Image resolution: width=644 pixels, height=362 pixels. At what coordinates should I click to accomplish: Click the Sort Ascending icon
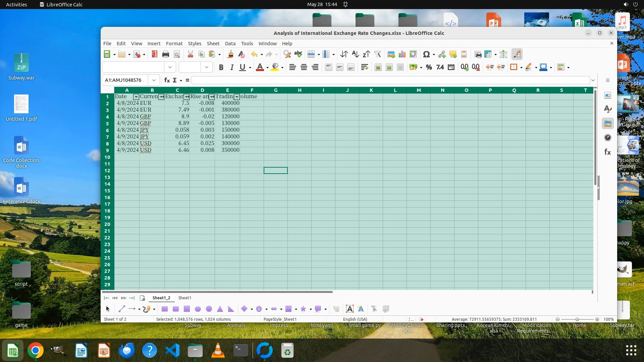[x=355, y=54]
